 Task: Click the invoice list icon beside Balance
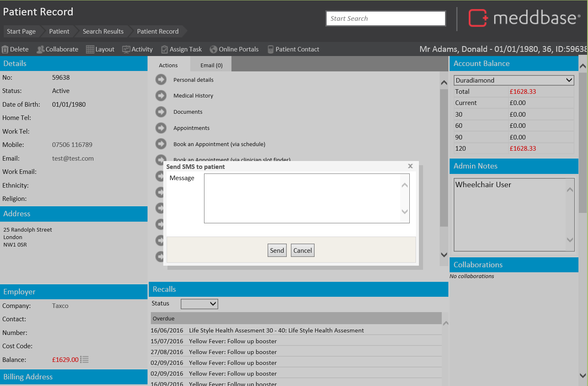[84, 359]
